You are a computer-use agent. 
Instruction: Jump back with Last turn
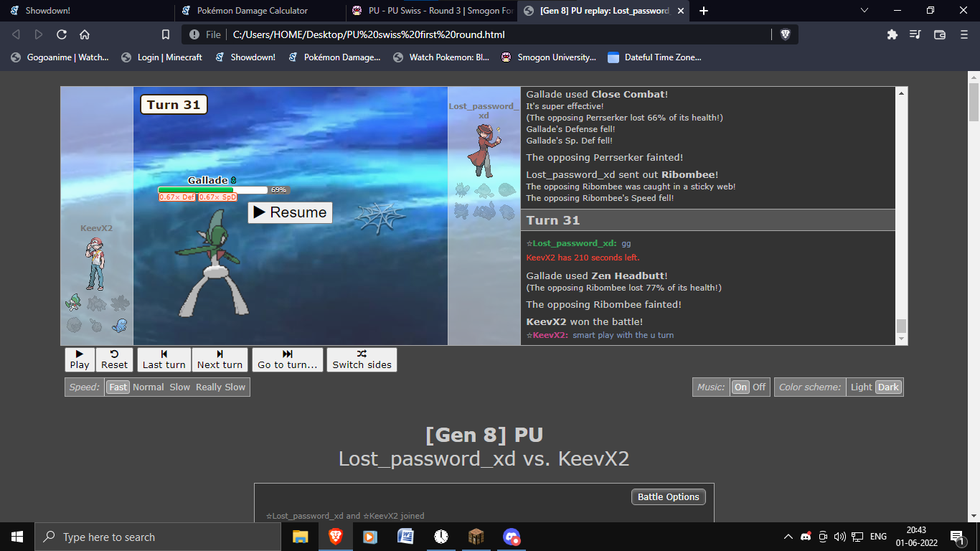click(x=164, y=359)
